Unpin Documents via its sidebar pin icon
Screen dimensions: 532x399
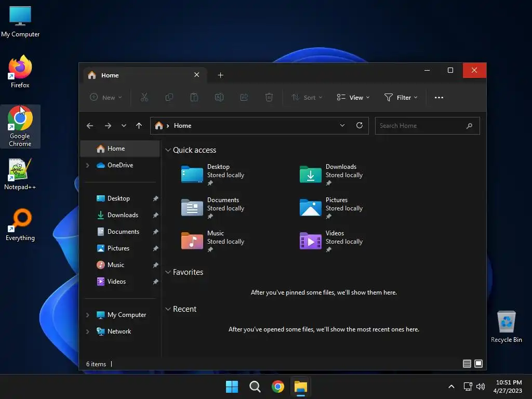[x=155, y=232]
